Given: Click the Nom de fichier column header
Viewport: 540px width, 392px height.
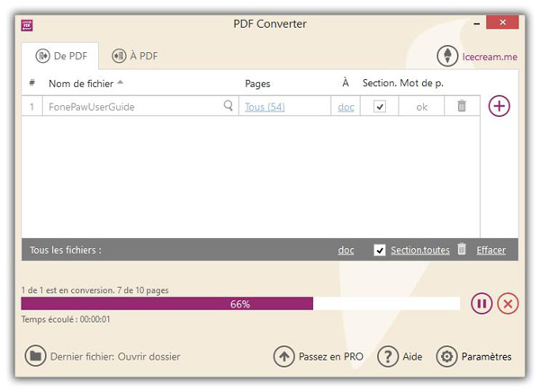Looking at the screenshot, I should [81, 84].
